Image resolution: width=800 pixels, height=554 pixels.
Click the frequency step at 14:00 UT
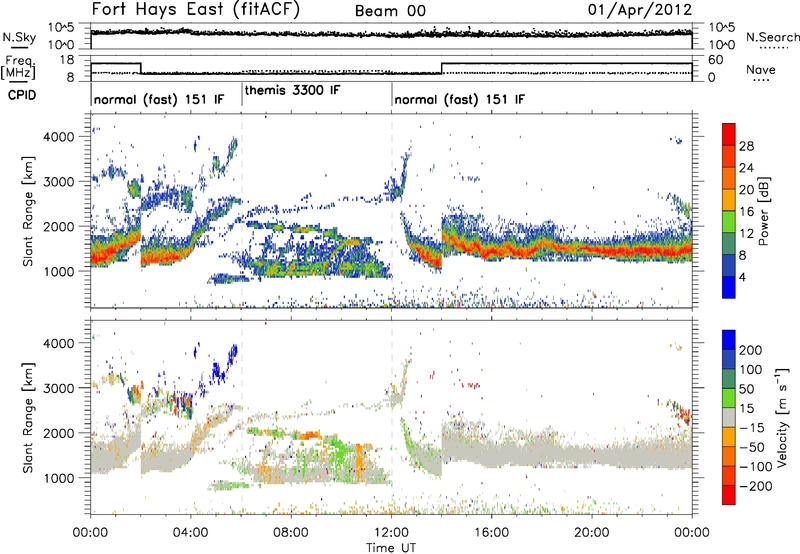pyautogui.click(x=441, y=68)
